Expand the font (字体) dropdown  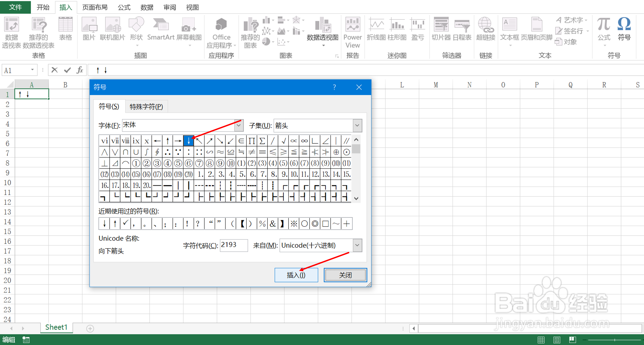[x=239, y=125]
